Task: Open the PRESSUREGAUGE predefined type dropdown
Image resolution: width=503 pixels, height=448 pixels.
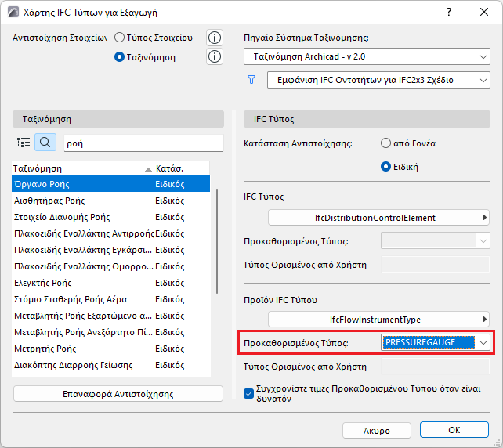Action: 436,343
